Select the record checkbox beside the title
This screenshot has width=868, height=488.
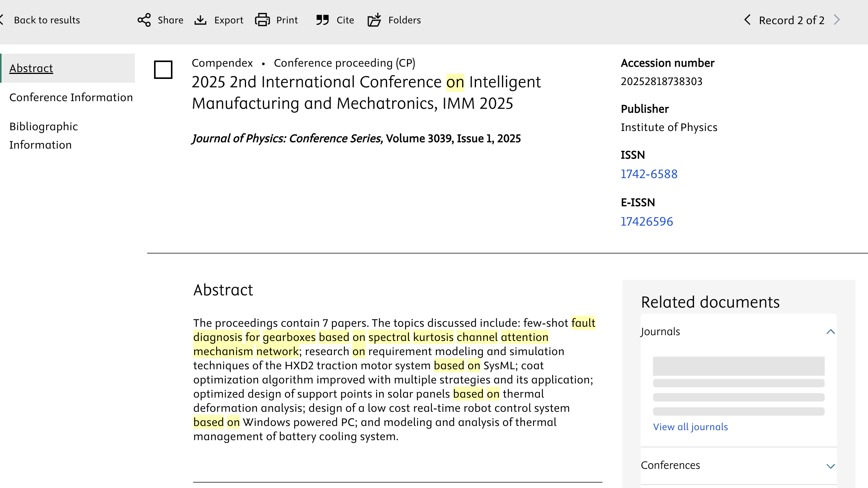[x=163, y=70]
